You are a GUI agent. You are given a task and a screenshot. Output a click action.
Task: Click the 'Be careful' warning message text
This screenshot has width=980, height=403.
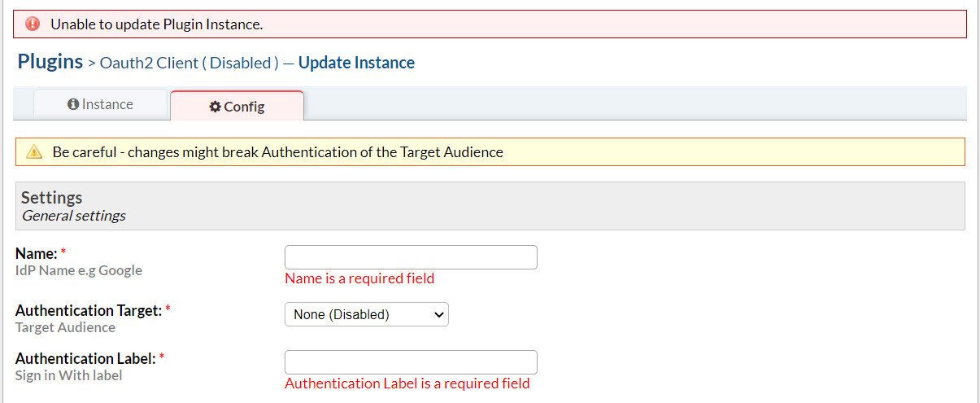coord(277,152)
